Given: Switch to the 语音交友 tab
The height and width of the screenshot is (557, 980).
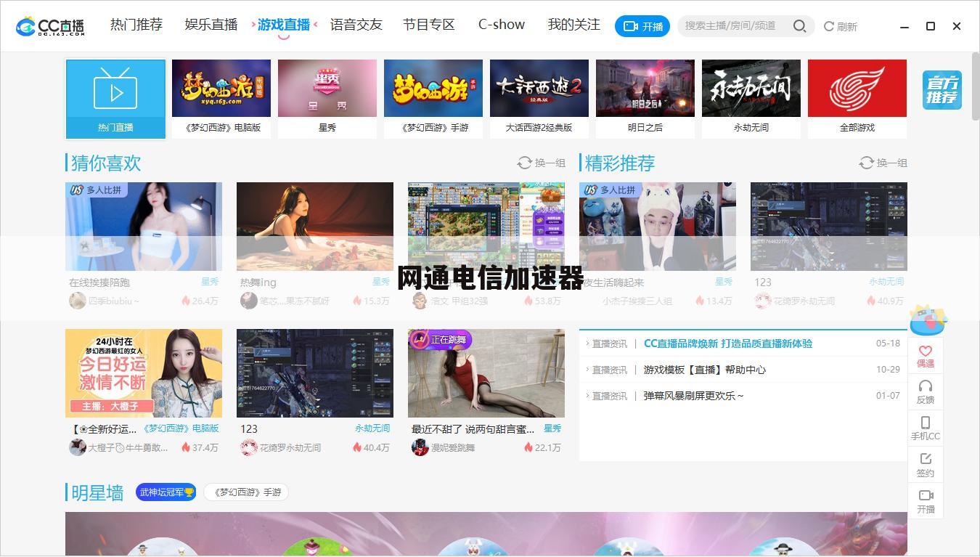Looking at the screenshot, I should point(356,25).
